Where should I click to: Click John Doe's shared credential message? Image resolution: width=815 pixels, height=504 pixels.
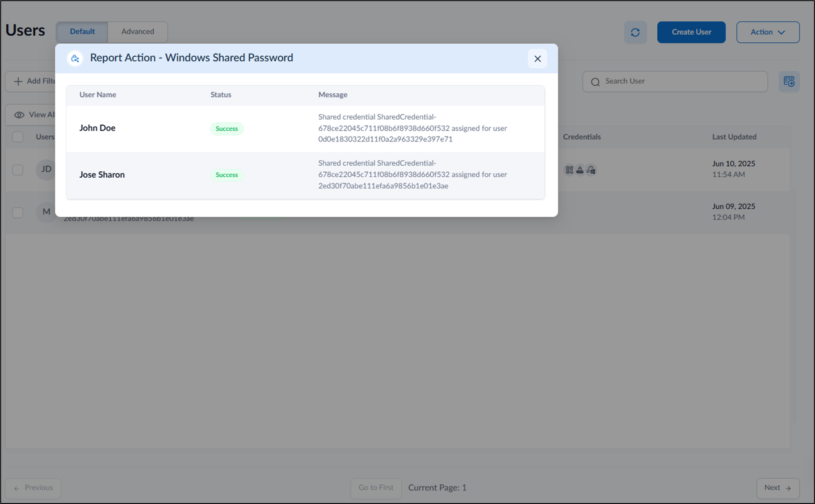412,128
